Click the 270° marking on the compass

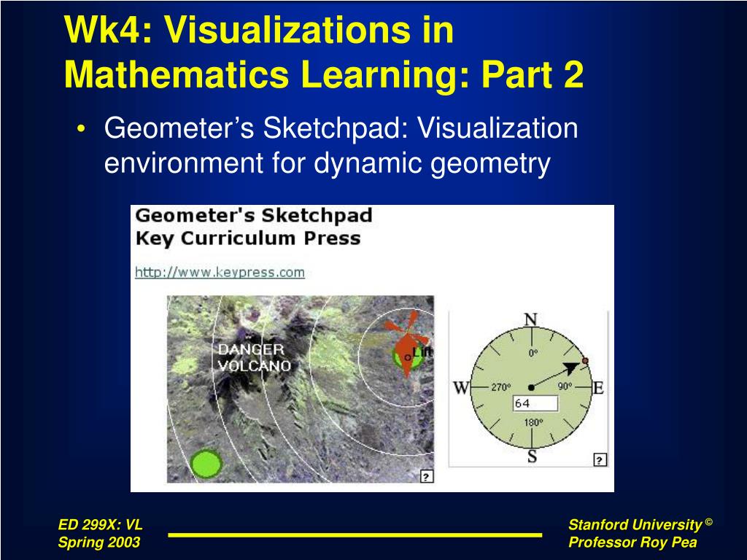pos(501,387)
